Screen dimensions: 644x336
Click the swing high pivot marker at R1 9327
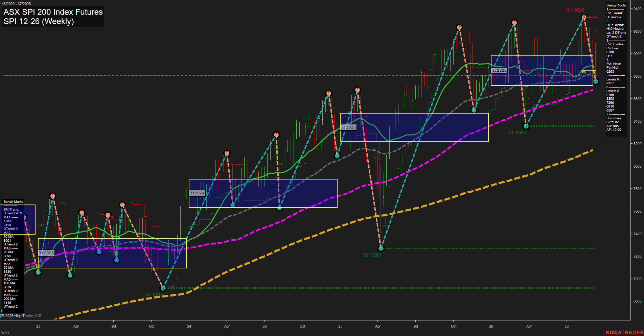pyautogui.click(x=584, y=17)
